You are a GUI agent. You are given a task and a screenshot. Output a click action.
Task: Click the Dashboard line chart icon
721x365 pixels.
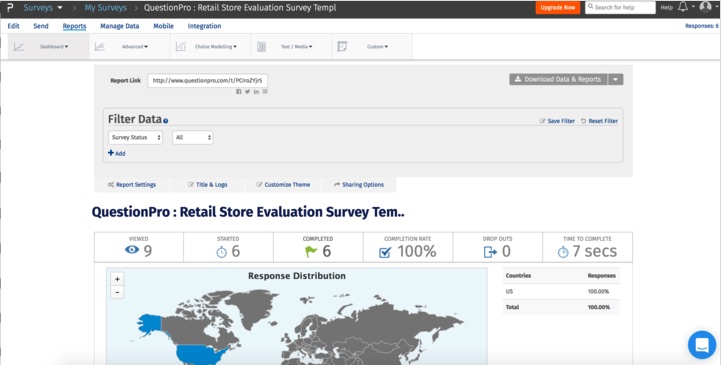[x=19, y=46]
